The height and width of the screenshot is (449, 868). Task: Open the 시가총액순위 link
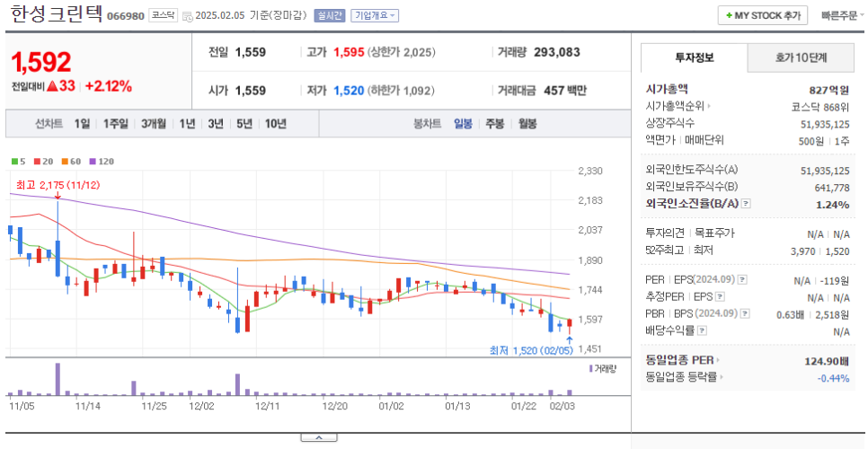point(678,106)
